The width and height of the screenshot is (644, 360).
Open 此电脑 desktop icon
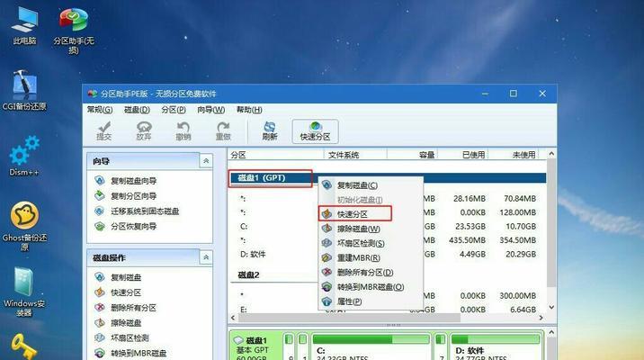click(x=24, y=25)
